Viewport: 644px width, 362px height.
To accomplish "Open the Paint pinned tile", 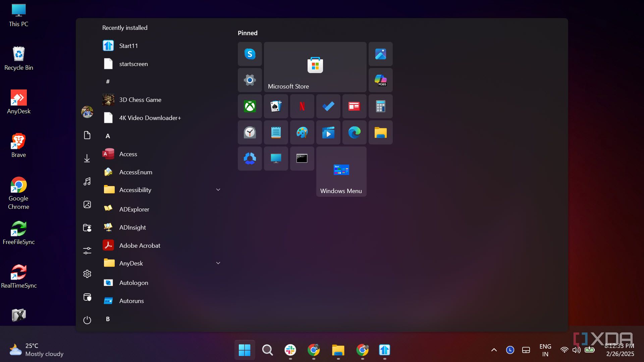I will click(x=302, y=132).
